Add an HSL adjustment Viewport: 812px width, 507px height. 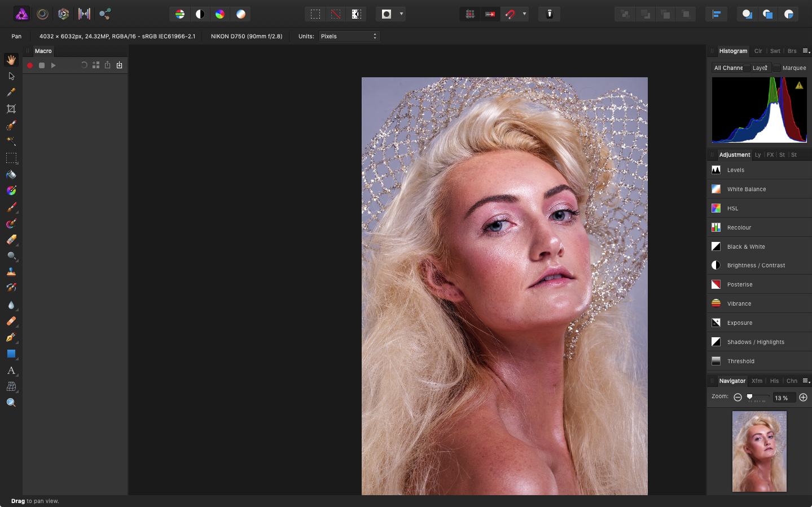[760, 208]
